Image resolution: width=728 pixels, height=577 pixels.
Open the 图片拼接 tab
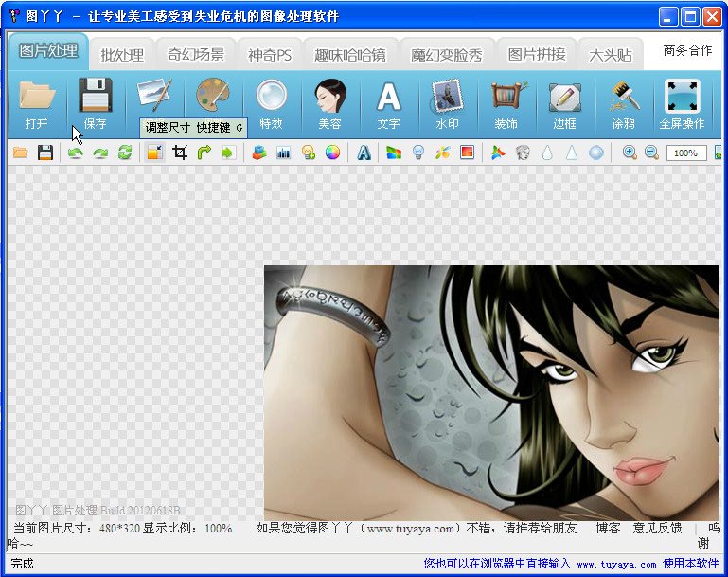click(537, 55)
